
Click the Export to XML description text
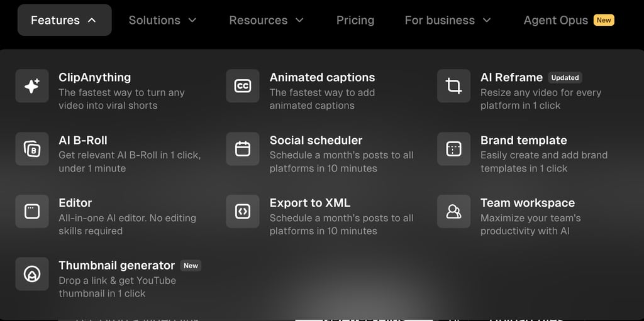click(341, 224)
